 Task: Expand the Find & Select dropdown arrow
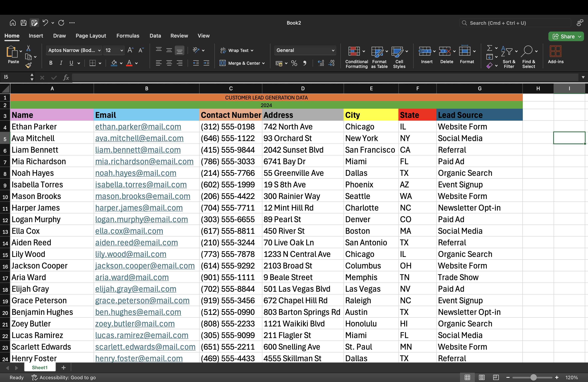pos(536,51)
